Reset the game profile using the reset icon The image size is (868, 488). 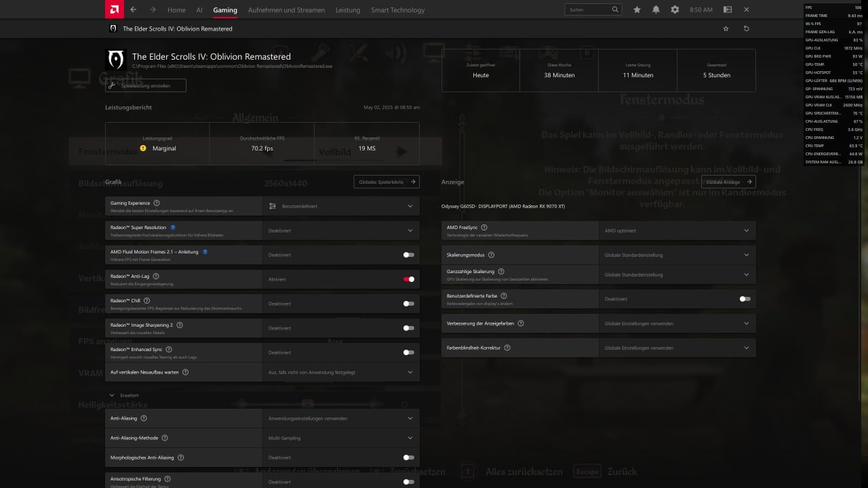point(747,28)
